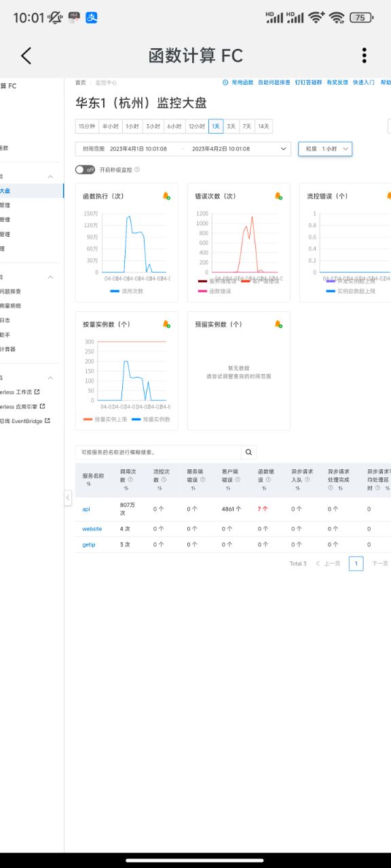Open the api service link

(86, 509)
